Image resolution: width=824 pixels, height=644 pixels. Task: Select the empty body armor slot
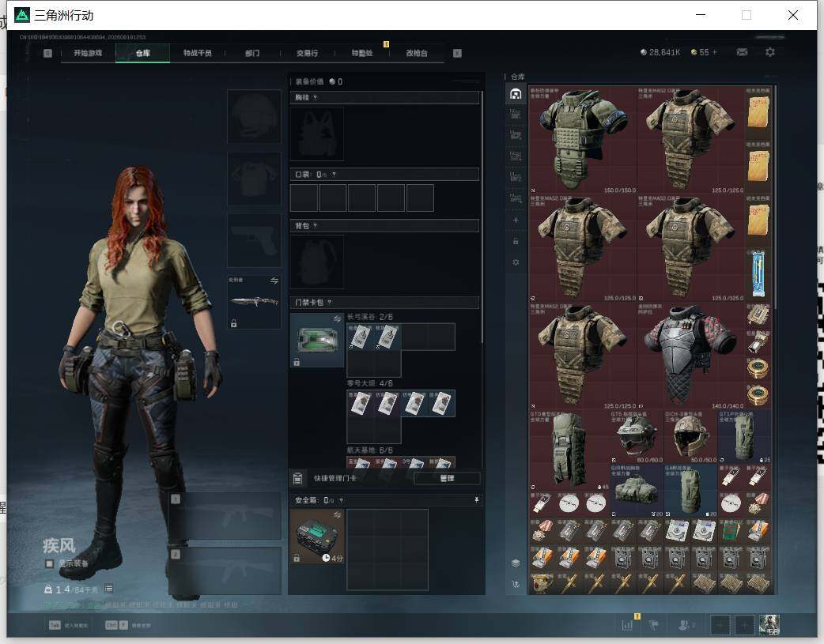tap(255, 179)
